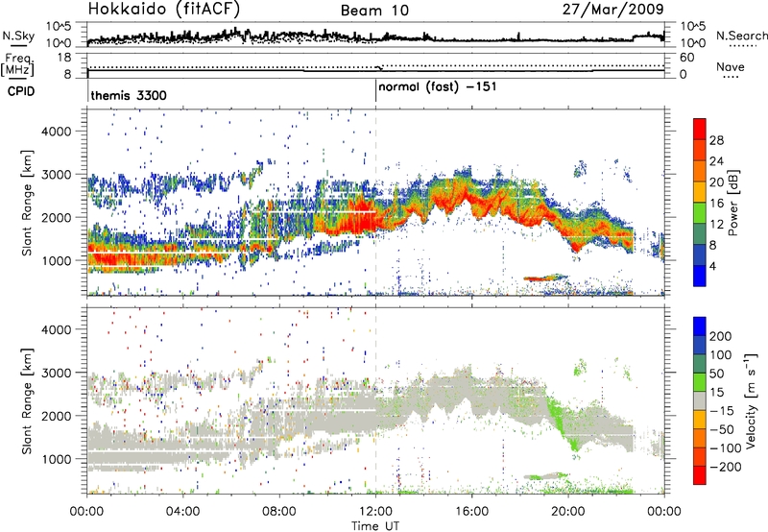Click the velocity panel 'Slant Range [km]' label
The width and height of the screenshot is (768, 532).
[27, 400]
